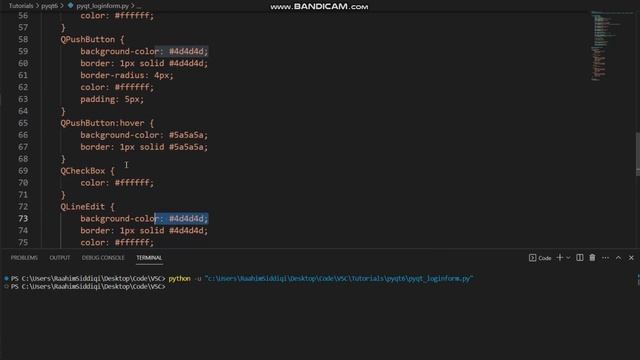The image size is (640, 360).
Task: Click background-color: #5a5a5a; on line 66
Action: click(144, 135)
